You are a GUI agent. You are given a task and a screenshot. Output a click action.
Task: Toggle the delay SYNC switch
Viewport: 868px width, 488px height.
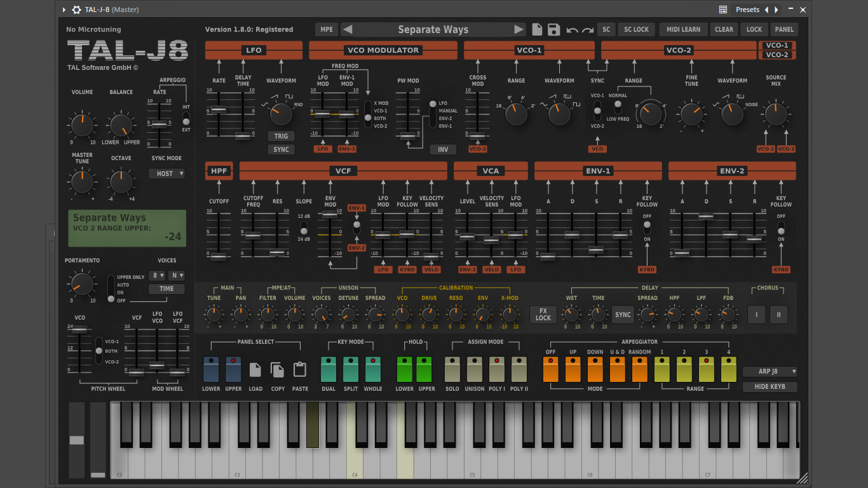pyautogui.click(x=623, y=315)
